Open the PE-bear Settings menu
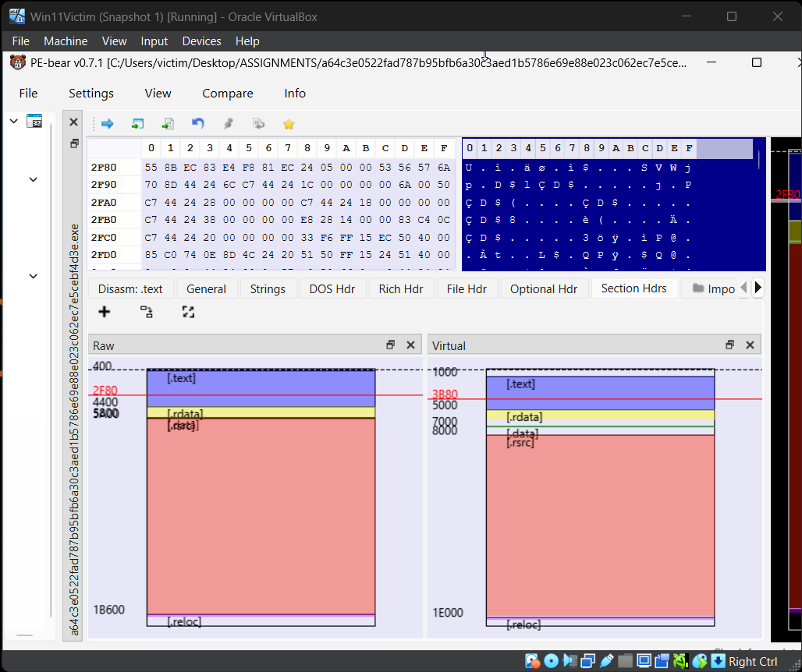Image resolution: width=802 pixels, height=672 pixels. coord(91,94)
